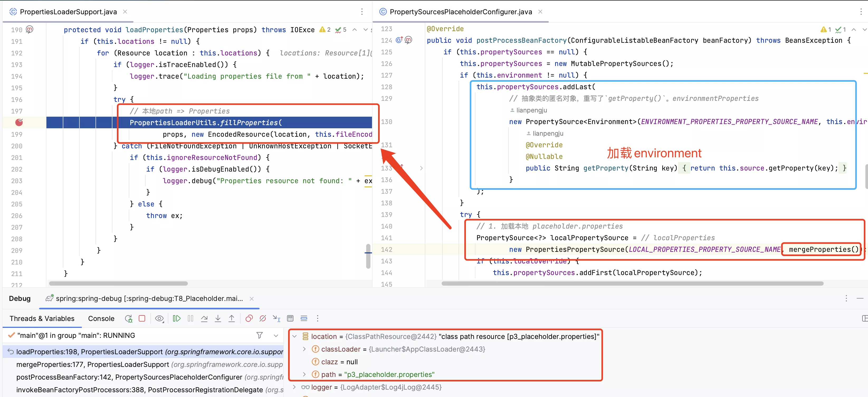Open right editor tab options menu
The height and width of the screenshot is (397, 868).
coord(861,12)
